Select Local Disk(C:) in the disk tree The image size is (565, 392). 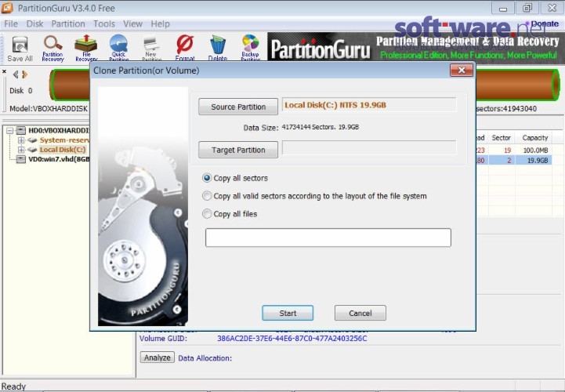click(63, 150)
